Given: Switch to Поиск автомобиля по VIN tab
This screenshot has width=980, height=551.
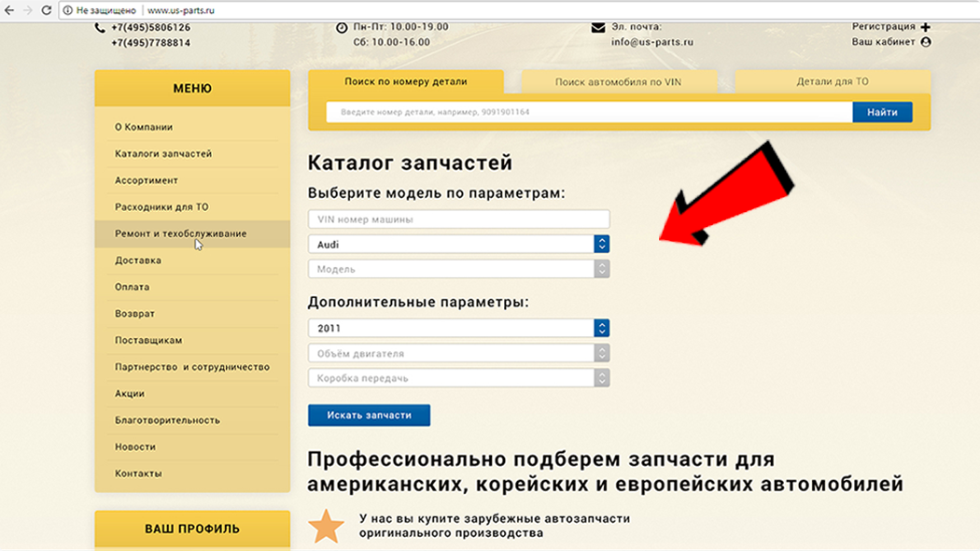Looking at the screenshot, I should pos(619,82).
